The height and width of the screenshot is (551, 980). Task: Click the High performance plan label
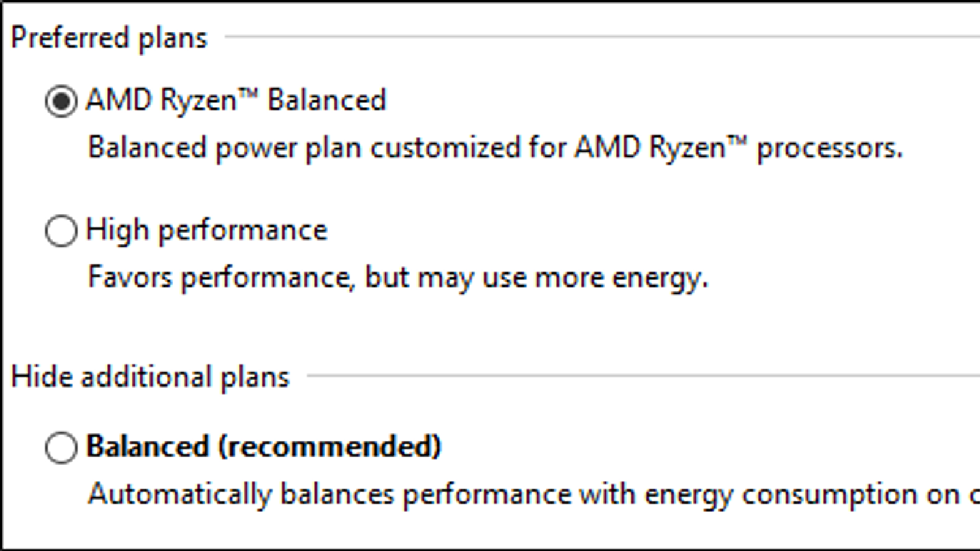click(x=206, y=231)
